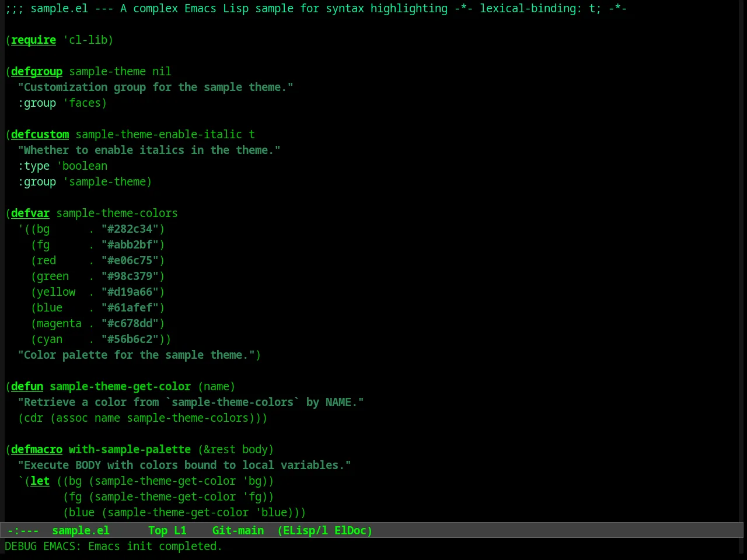Click 'Top' position indicator in mode line
The width and height of the screenshot is (747, 560).
(x=158, y=530)
